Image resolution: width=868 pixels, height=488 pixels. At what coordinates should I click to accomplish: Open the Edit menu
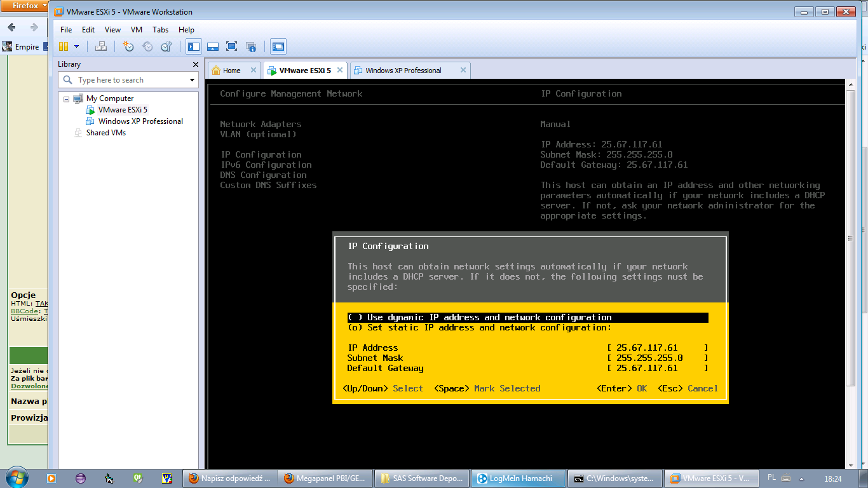click(88, 30)
